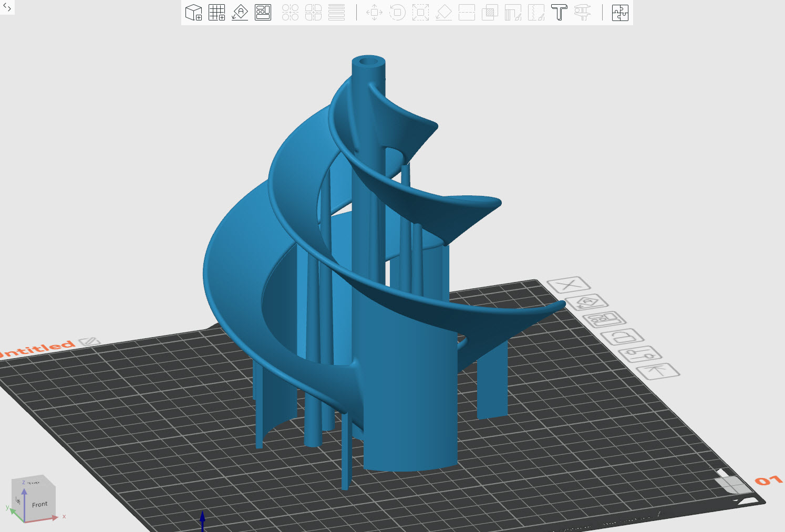Switch to Assembly view puzzle icon
This screenshot has height=532, width=785.
point(620,12)
